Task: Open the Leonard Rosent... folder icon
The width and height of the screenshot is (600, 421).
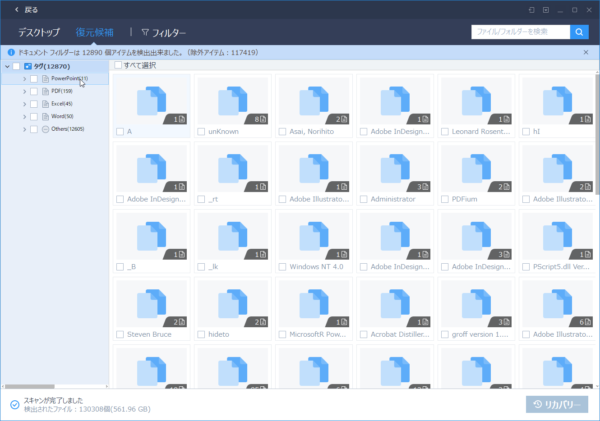Action: (476, 101)
